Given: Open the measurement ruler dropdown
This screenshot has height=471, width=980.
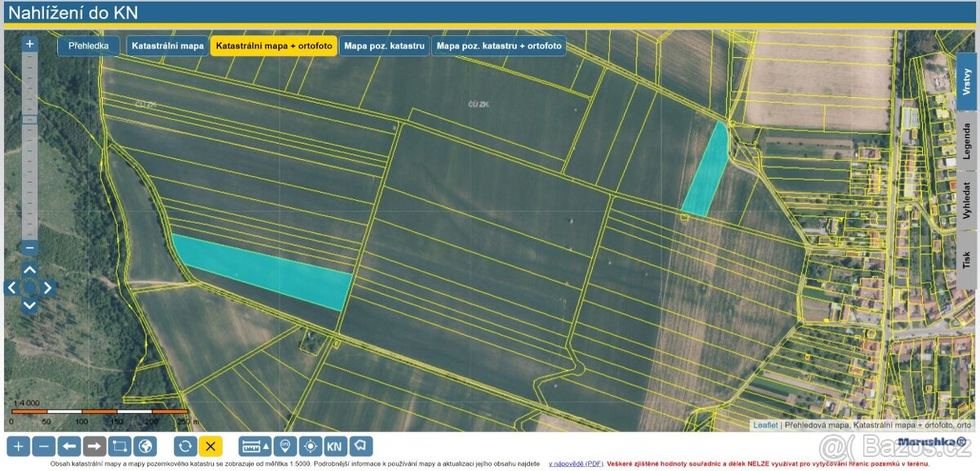Looking at the screenshot, I should pos(255,446).
